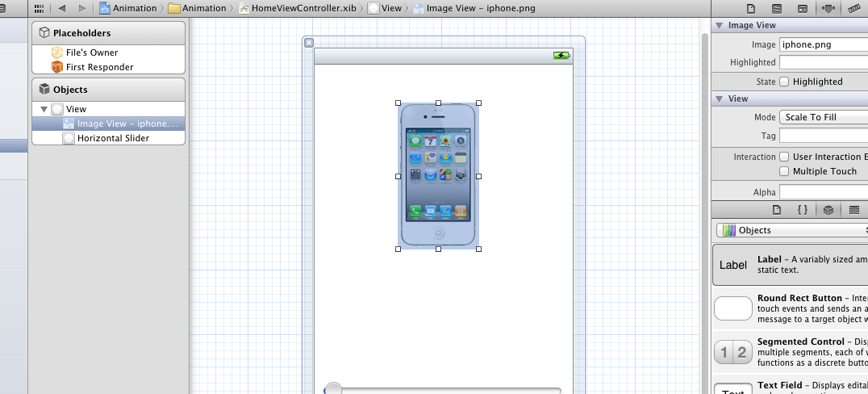Click the Image field showing iphone.png
This screenshot has width=868, height=394.
824,44
